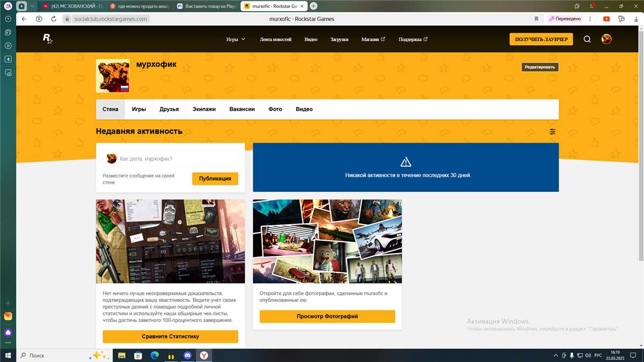Image resolution: width=644 pixels, height=362 pixels.
Task: Click the 'Как дела, мурхофик?' message field
Action: [x=171, y=159]
